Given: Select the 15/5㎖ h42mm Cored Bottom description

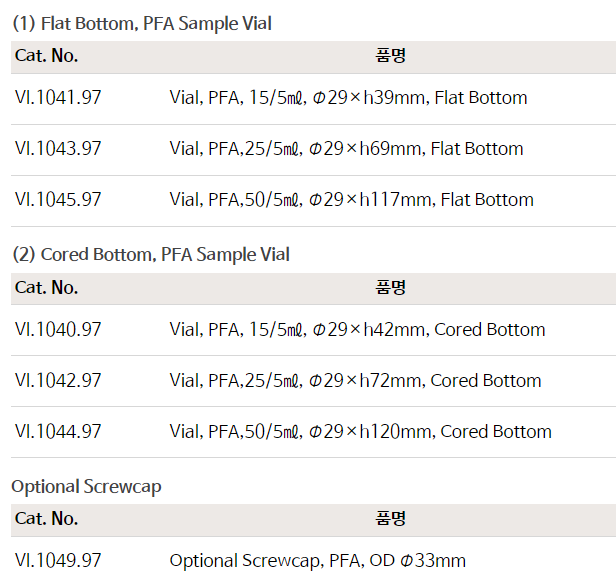Looking at the screenshot, I should pyautogui.click(x=357, y=330).
